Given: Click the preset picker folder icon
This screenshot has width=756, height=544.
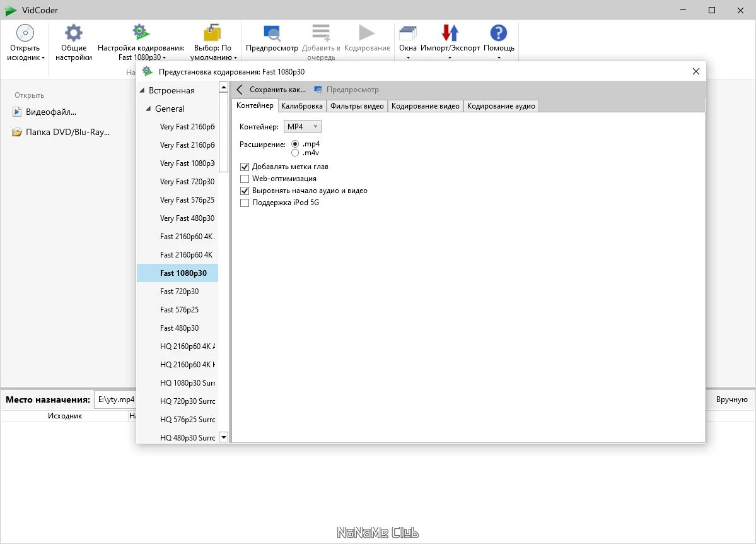Looking at the screenshot, I should [212, 33].
